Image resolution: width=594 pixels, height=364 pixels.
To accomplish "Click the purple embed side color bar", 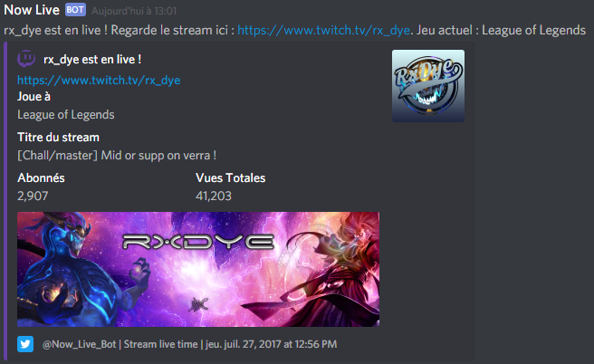I will click(5, 201).
